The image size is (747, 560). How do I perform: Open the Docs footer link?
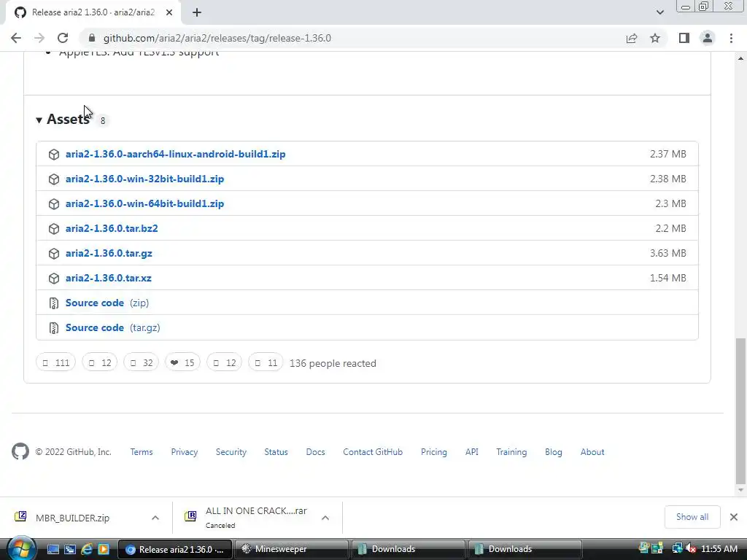(x=315, y=452)
